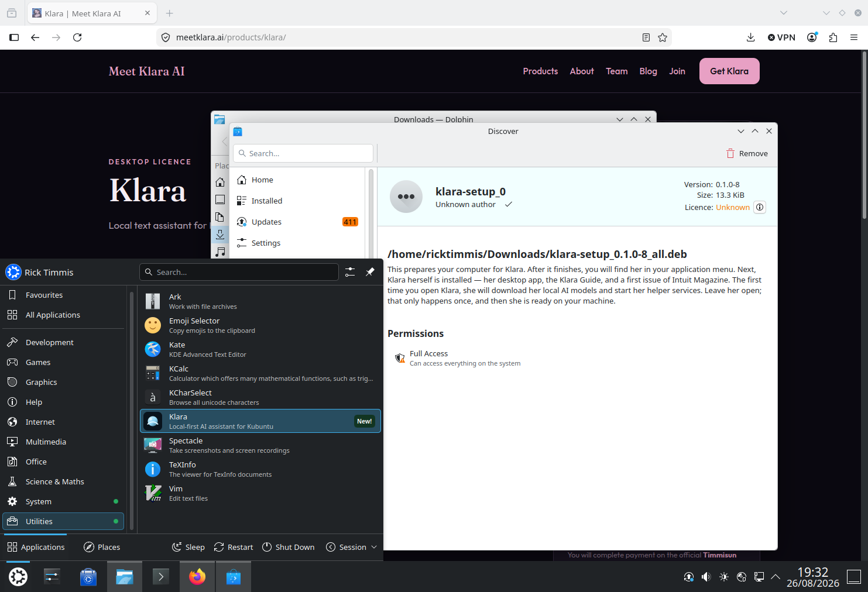Select Office category
This screenshot has height=592, width=868.
click(x=63, y=462)
